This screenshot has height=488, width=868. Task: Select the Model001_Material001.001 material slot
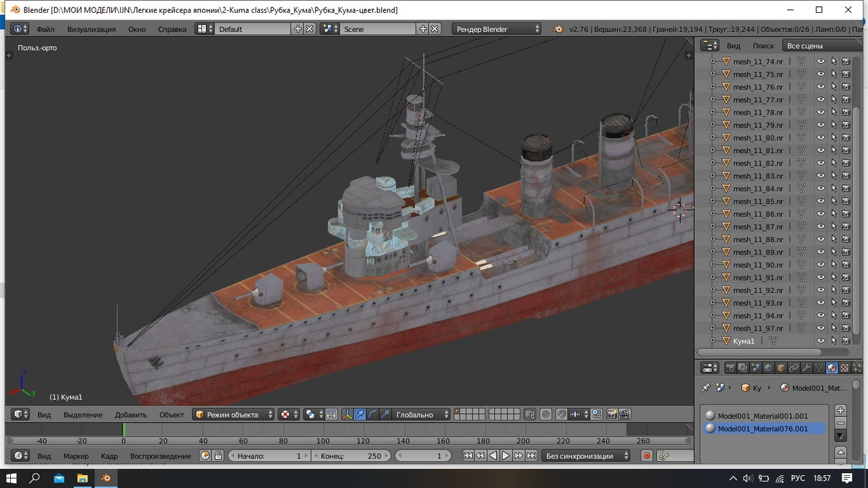coord(764,416)
